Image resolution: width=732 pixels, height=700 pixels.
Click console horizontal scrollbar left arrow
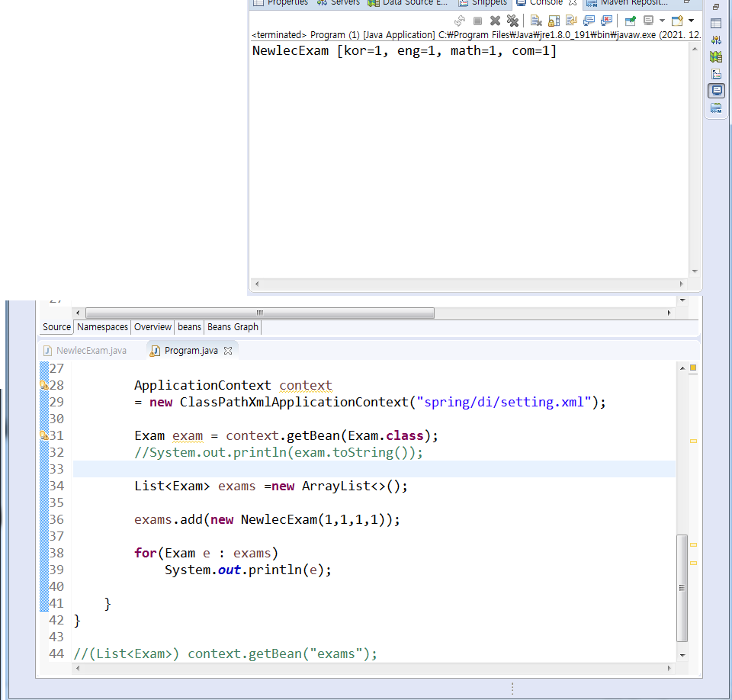(256, 284)
